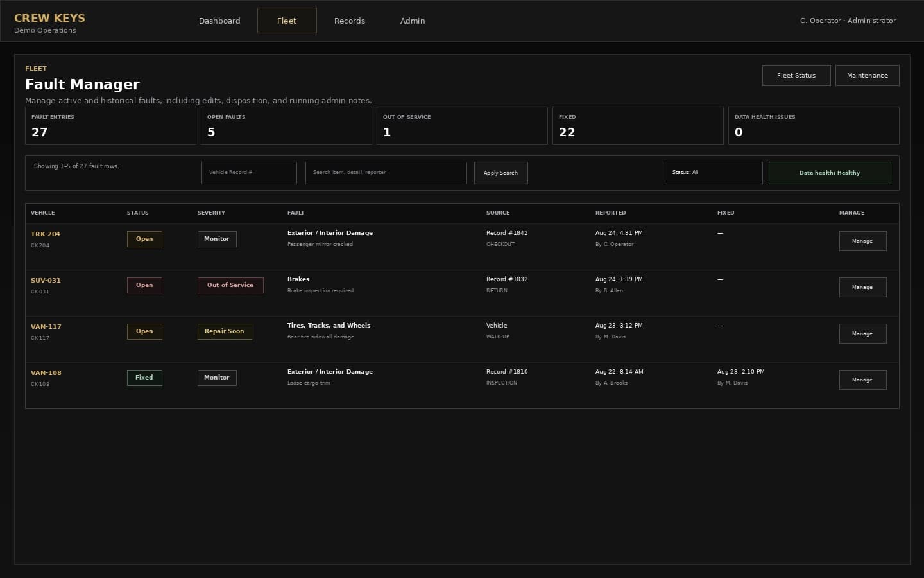
Task: Click Monitor severity badge on VAN-108 row
Action: pyautogui.click(x=217, y=378)
